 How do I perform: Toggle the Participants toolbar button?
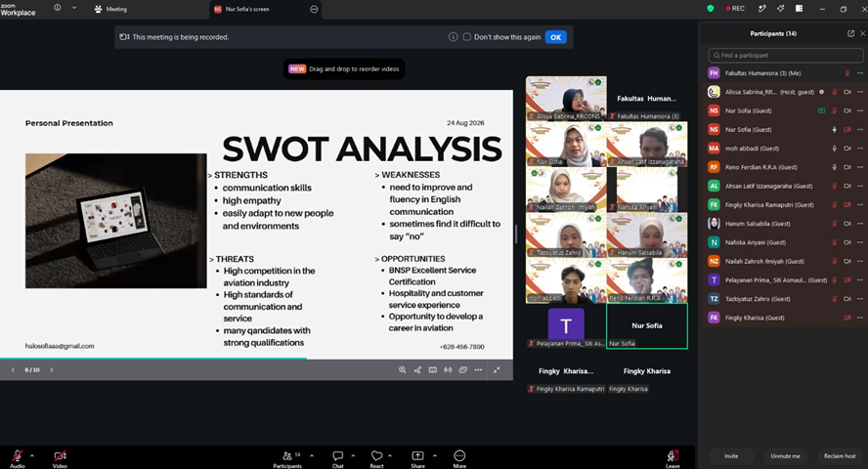[x=287, y=458]
